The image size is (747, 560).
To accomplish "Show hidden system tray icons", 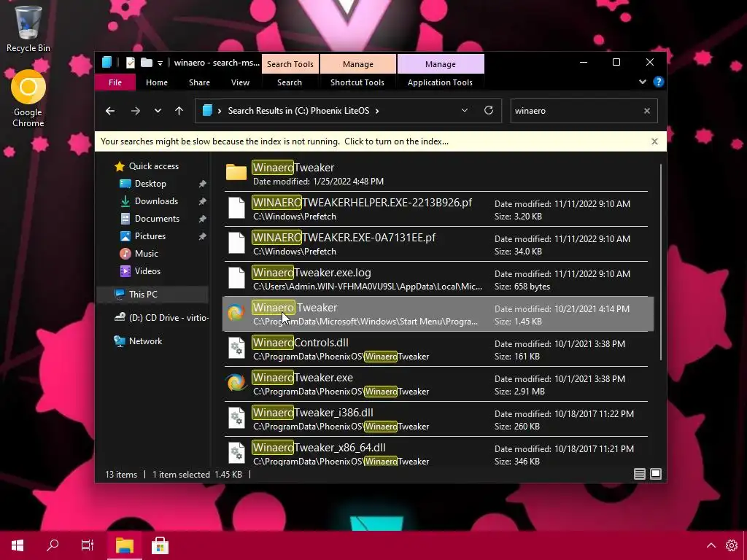I will point(711,545).
